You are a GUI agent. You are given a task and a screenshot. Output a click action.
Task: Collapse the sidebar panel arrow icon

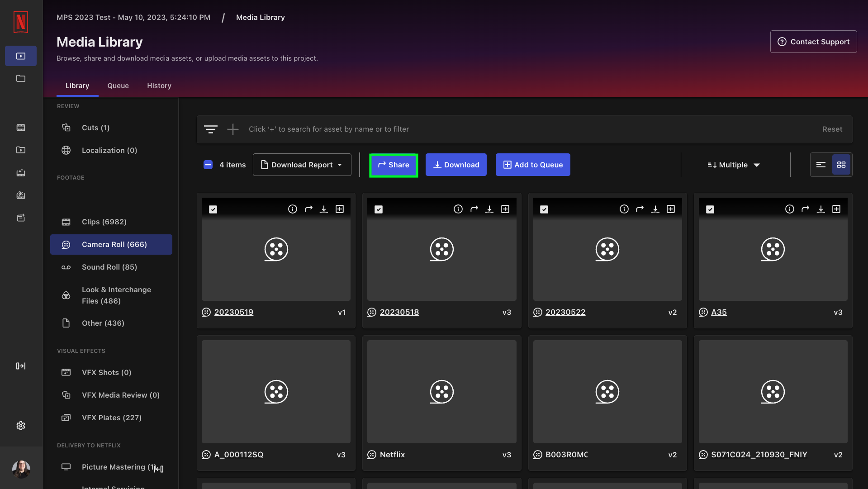click(x=159, y=469)
